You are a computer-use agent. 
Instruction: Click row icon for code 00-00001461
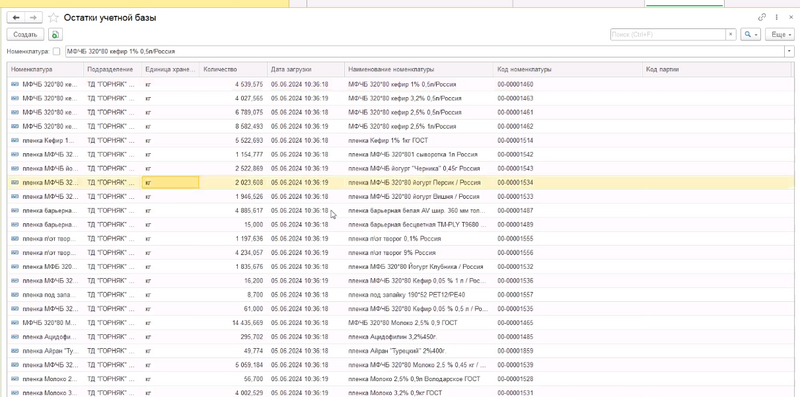tap(15, 112)
